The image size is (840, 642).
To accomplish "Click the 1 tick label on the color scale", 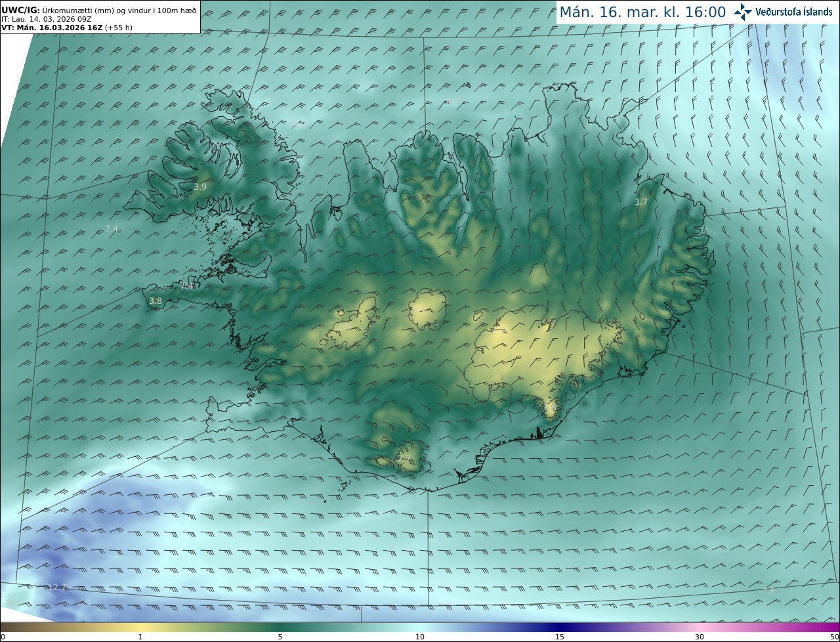I will click(140, 637).
